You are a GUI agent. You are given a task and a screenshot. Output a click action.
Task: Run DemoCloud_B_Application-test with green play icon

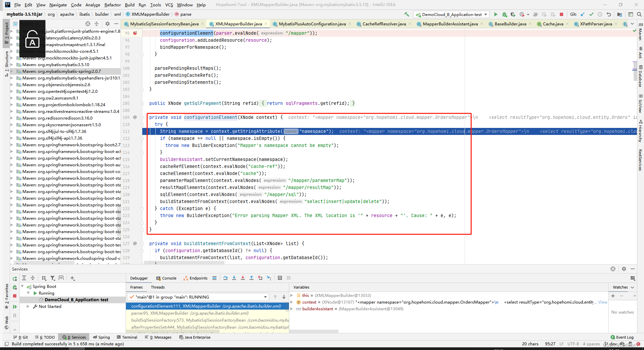496,14
